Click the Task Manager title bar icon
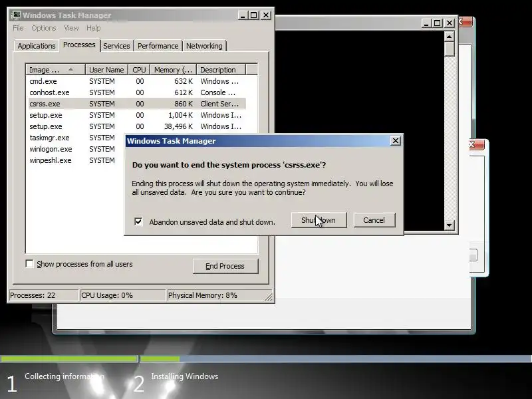The image size is (532, 399). point(16,15)
